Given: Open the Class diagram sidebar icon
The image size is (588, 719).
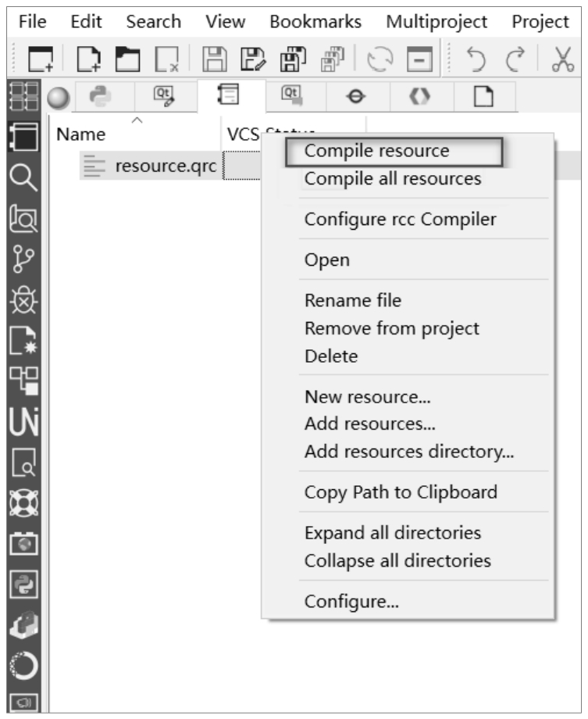Looking at the screenshot, I should (x=24, y=381).
